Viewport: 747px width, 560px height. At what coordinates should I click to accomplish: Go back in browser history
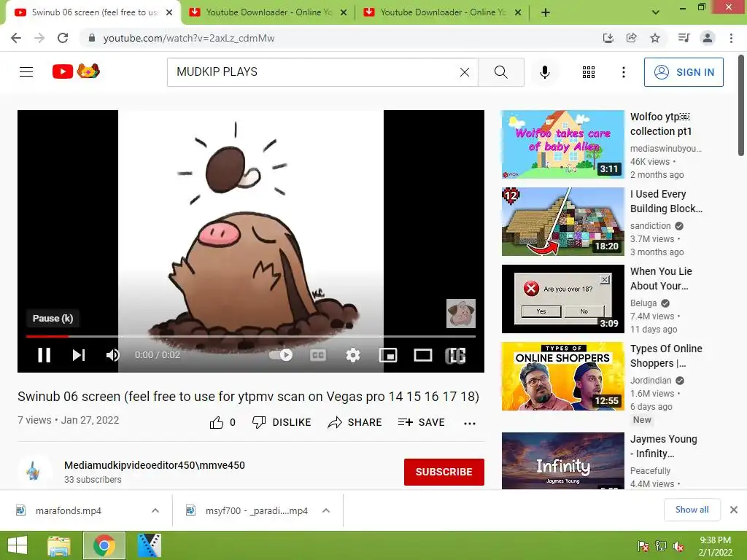coord(16,38)
